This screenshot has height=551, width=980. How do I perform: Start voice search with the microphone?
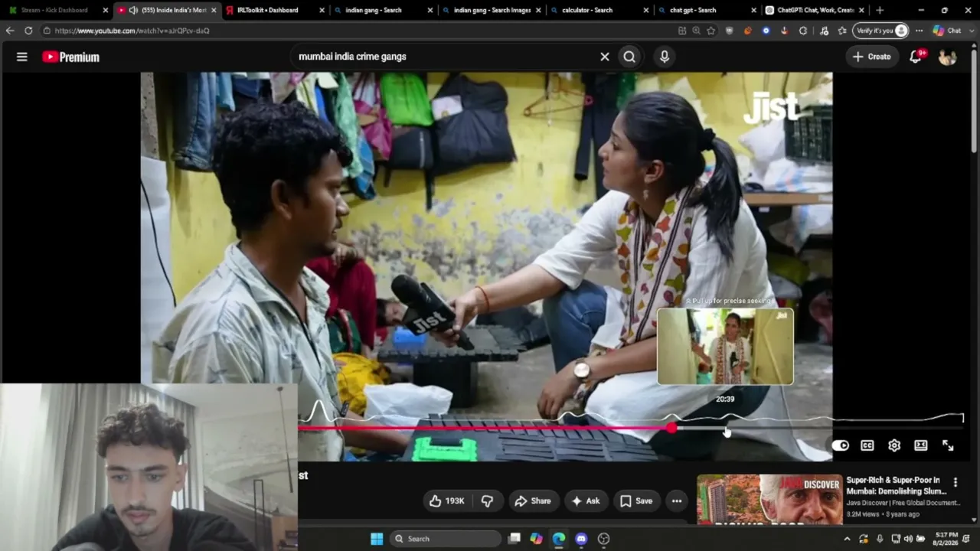coord(665,57)
